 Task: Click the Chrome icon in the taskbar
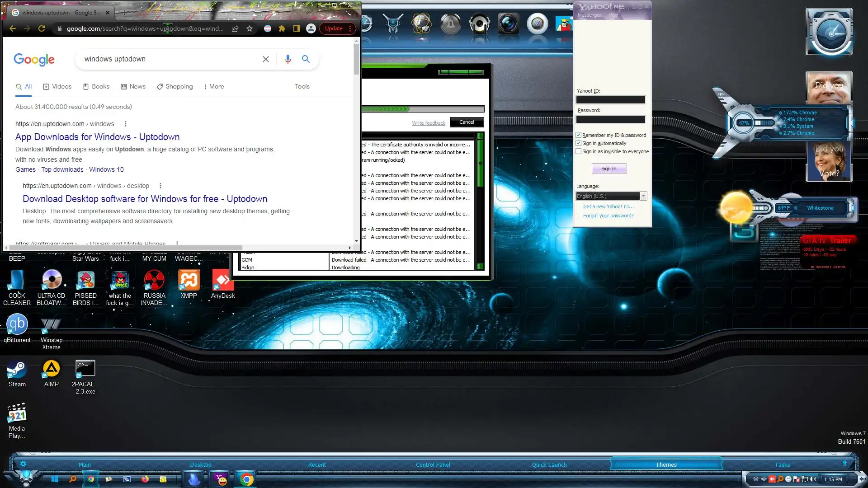[x=246, y=479]
